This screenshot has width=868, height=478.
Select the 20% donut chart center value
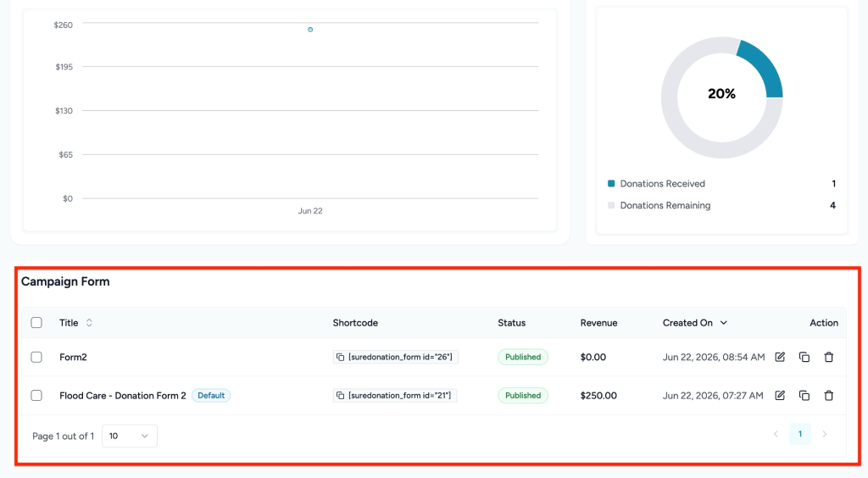coord(722,93)
